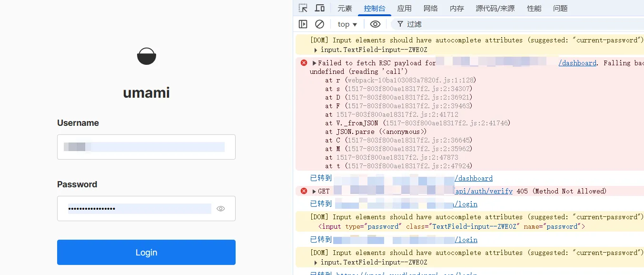644x275 pixels.
Task: Create a live expression with the eye icon
Action: pyautogui.click(x=375, y=24)
